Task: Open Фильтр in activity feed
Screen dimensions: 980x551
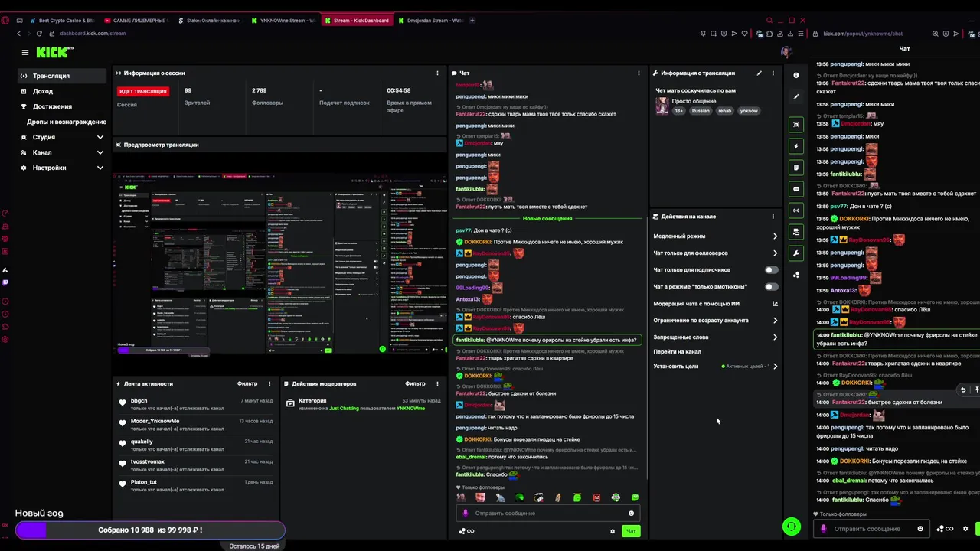Action: click(x=247, y=383)
